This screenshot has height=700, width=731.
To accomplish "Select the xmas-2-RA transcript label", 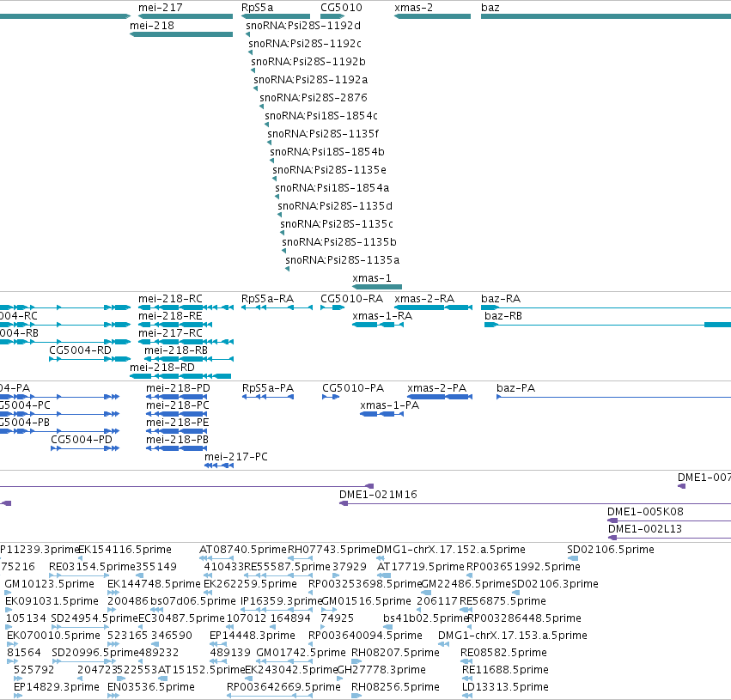I will 424,299.
